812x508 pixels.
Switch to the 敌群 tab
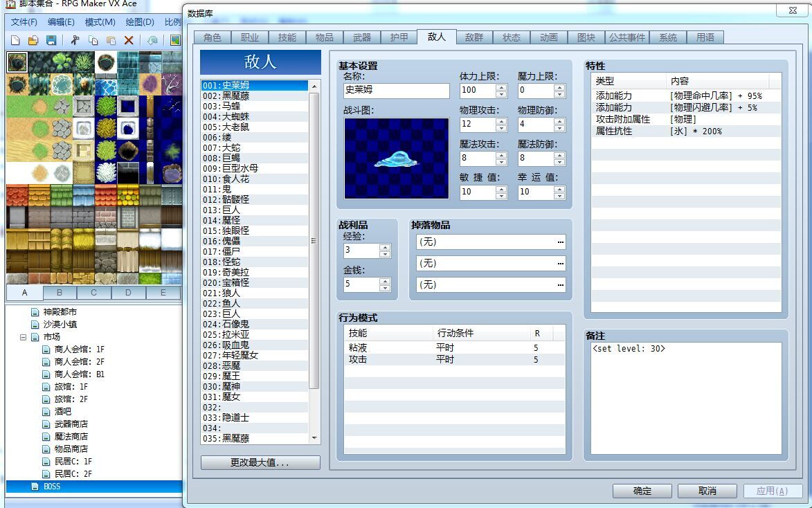[x=473, y=37]
